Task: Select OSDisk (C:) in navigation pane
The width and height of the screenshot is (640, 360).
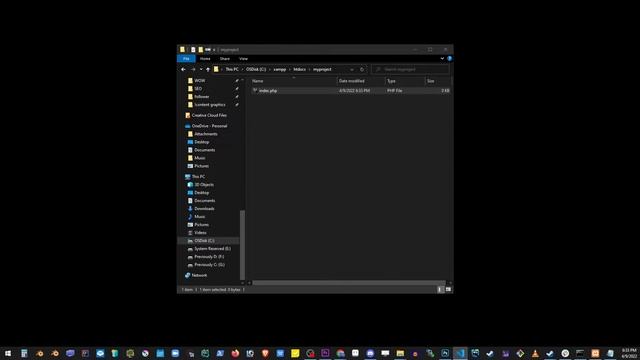Action: (x=204, y=241)
